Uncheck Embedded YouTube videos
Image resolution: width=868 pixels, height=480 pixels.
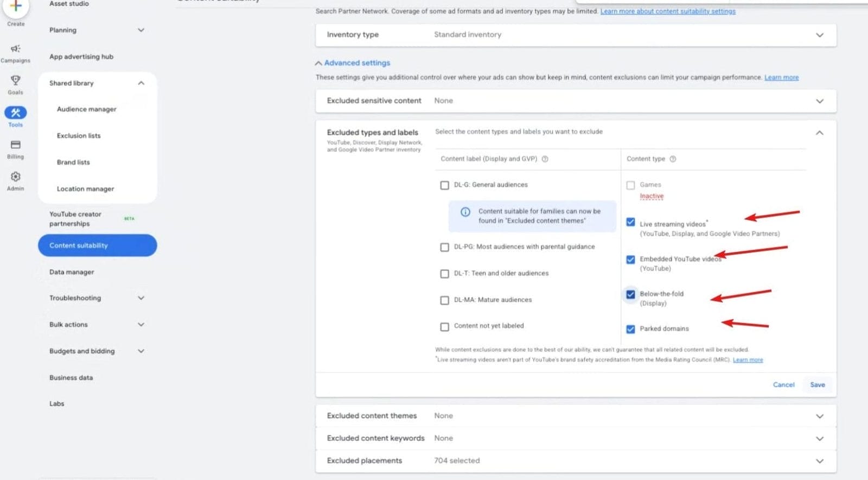click(x=630, y=260)
